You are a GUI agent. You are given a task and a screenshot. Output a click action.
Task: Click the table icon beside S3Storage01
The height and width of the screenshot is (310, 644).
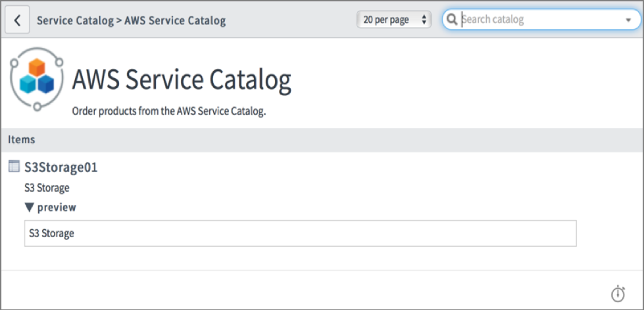point(14,166)
